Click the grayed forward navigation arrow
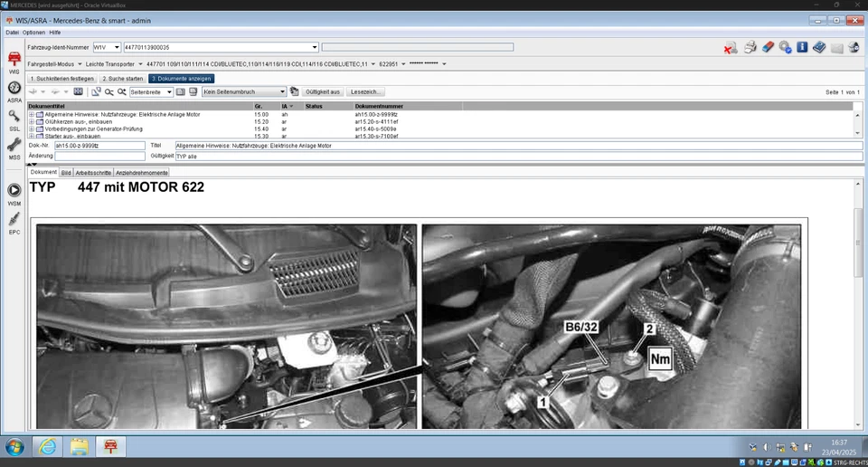868x467 pixels. pos(55,92)
